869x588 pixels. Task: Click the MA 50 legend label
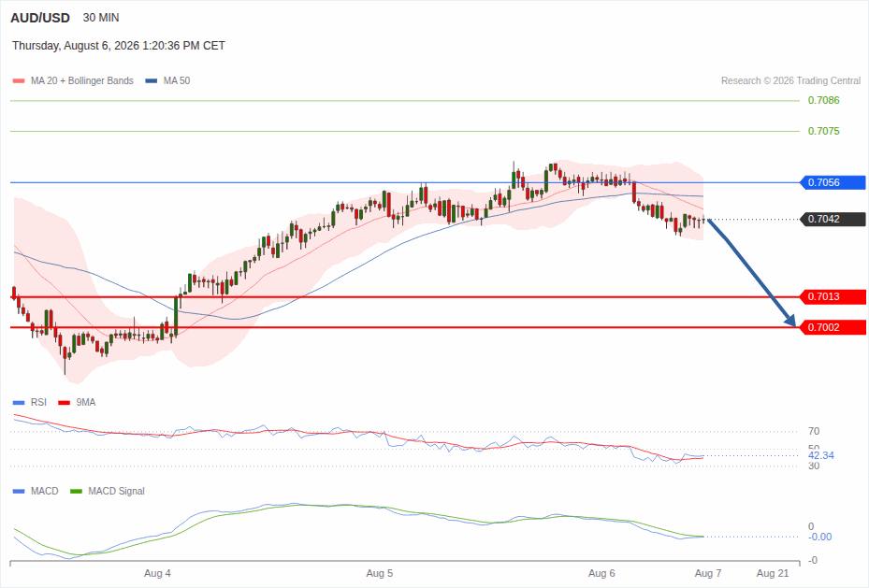coord(177,80)
